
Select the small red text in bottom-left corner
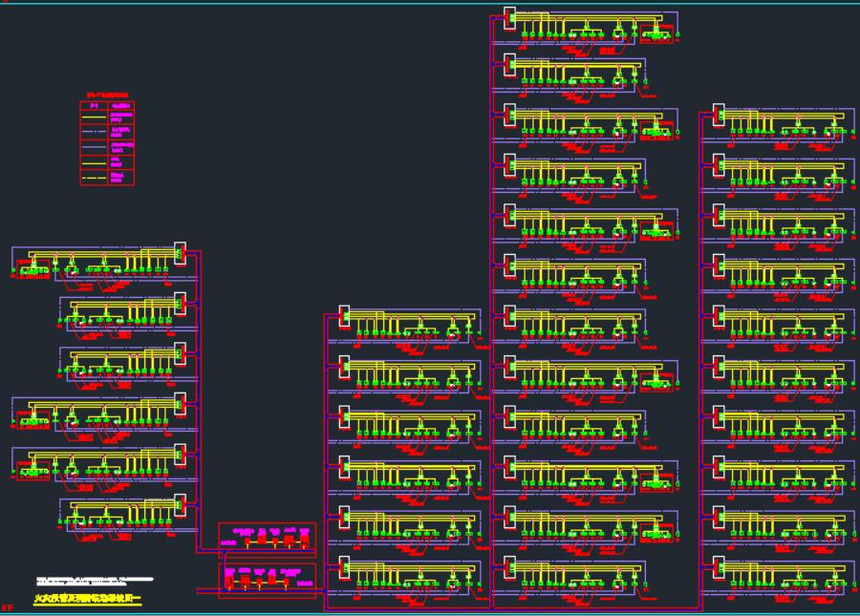[8, 606]
